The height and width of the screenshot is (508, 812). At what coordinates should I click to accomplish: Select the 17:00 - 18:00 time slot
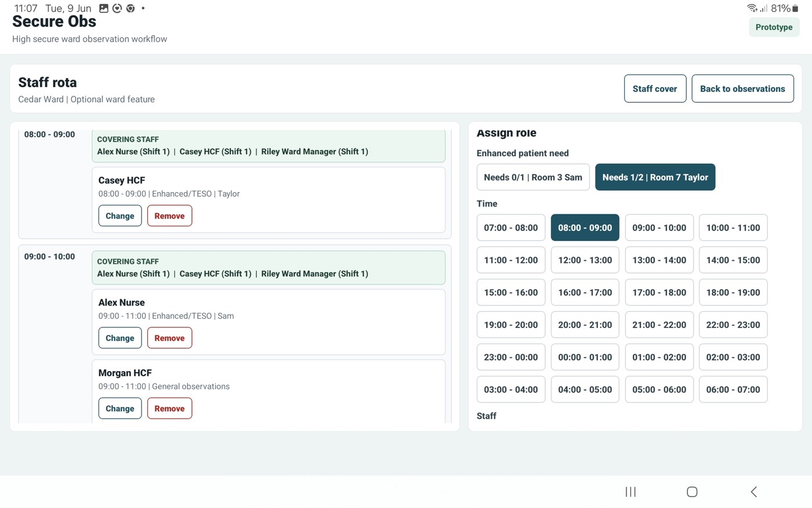pyautogui.click(x=659, y=293)
